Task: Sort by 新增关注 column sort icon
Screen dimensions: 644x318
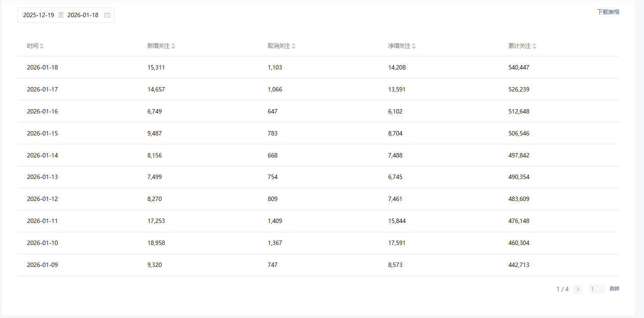Action: (x=173, y=46)
